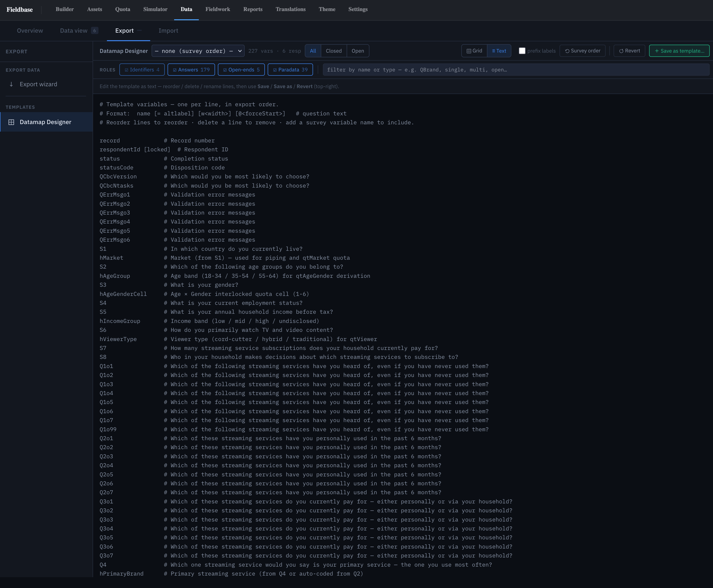Open the Settings menu
Screen dimensions: 713x588
click(x=358, y=9)
